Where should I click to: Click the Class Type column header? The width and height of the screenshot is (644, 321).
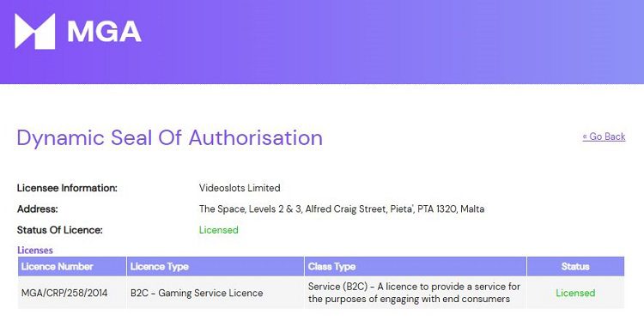[416, 266]
